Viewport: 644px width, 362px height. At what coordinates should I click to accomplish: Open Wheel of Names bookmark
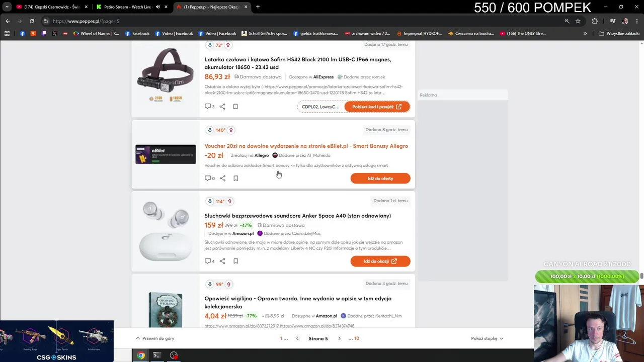tap(96, 34)
